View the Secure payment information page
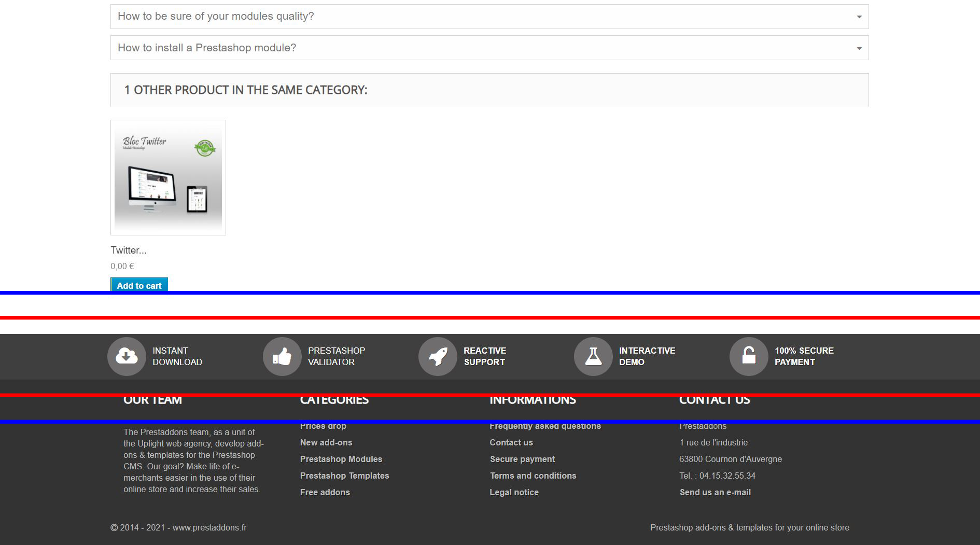Viewport: 980px width, 545px height. coord(523,459)
